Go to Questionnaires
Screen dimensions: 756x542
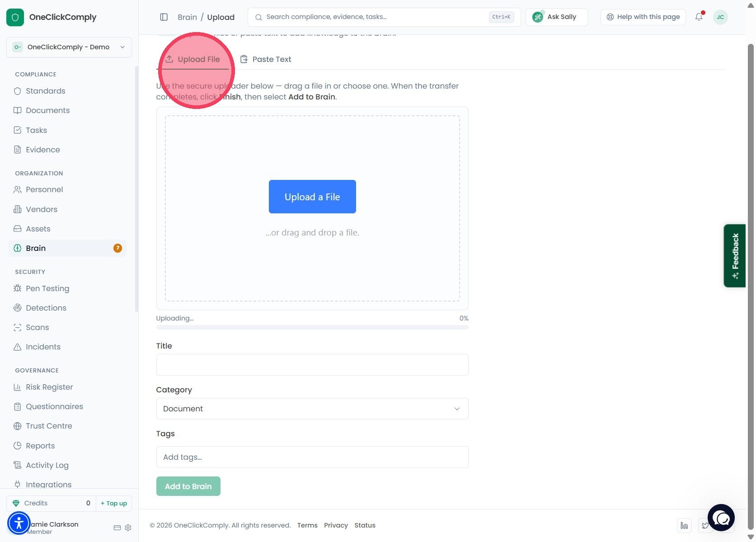(x=54, y=406)
